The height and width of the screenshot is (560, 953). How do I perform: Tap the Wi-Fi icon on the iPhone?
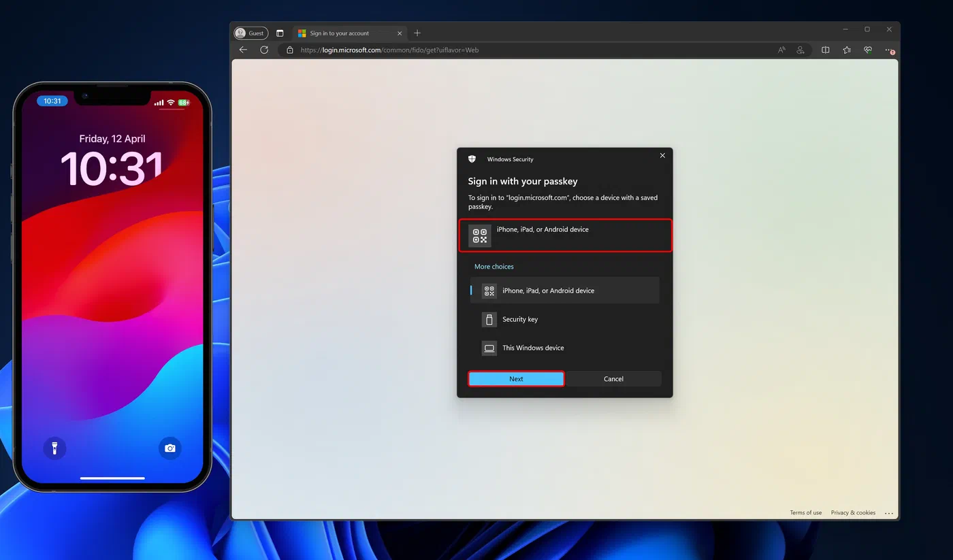click(x=171, y=102)
